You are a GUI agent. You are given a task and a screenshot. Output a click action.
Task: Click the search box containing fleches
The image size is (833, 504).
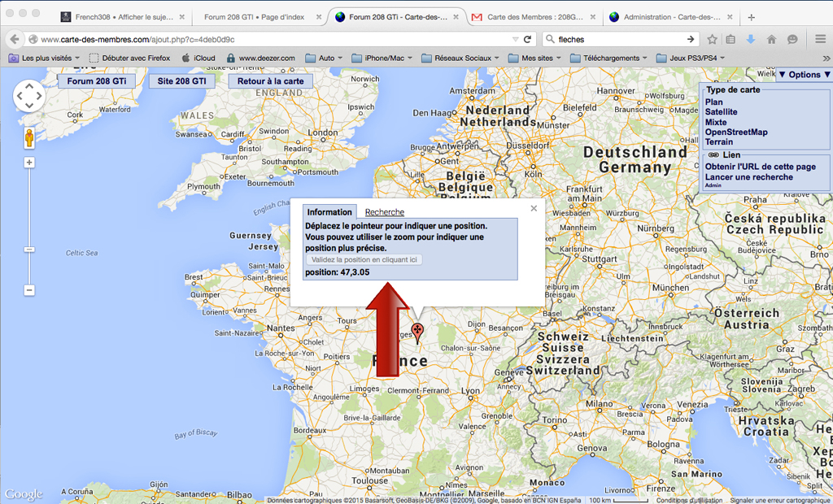point(621,39)
